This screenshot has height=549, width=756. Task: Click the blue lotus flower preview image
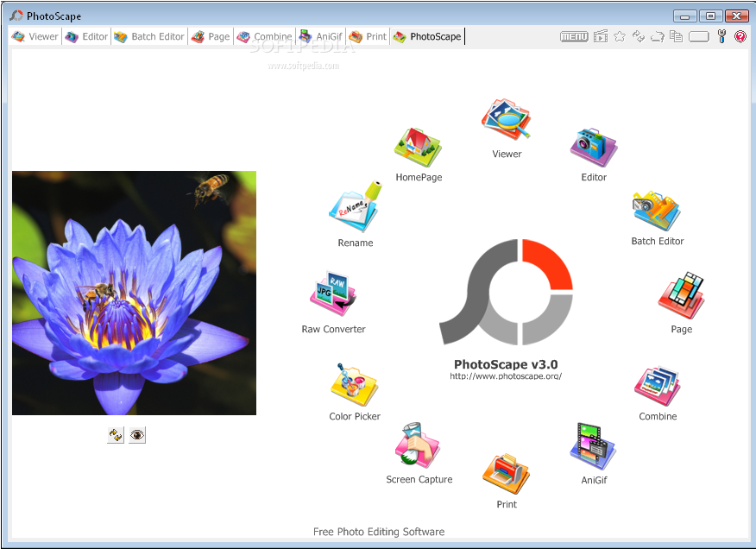pos(134,293)
